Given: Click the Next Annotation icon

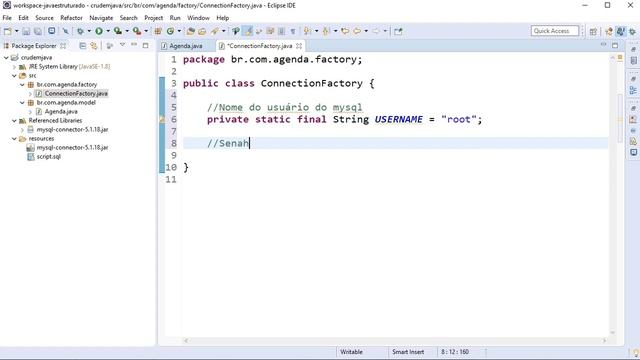Looking at the screenshot, I should pos(307,31).
